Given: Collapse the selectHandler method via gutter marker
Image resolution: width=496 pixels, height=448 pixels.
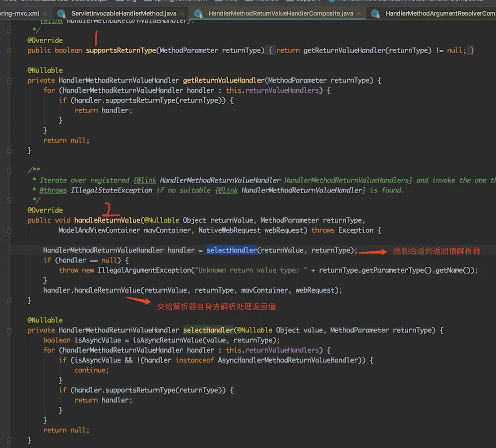Looking at the screenshot, I should coord(9,330).
